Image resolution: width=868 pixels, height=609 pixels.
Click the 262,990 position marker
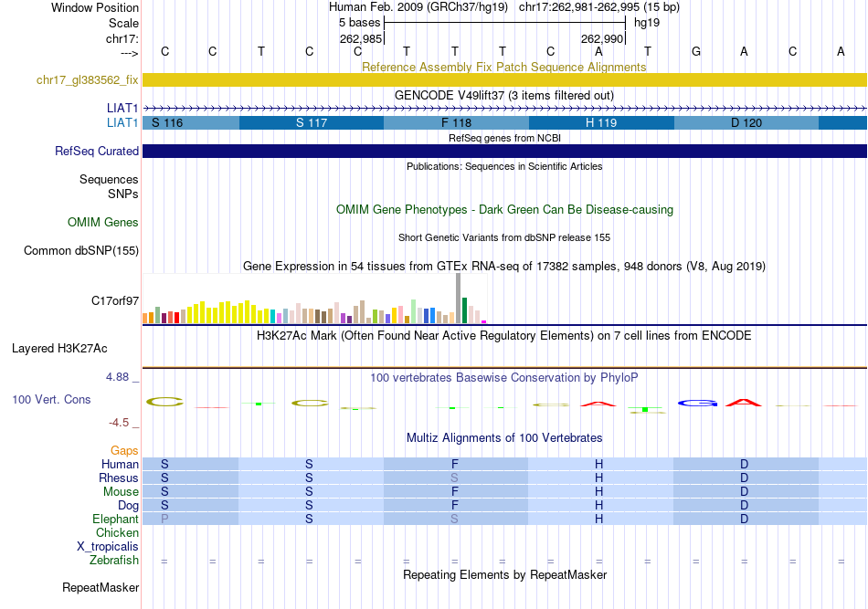tap(602, 38)
